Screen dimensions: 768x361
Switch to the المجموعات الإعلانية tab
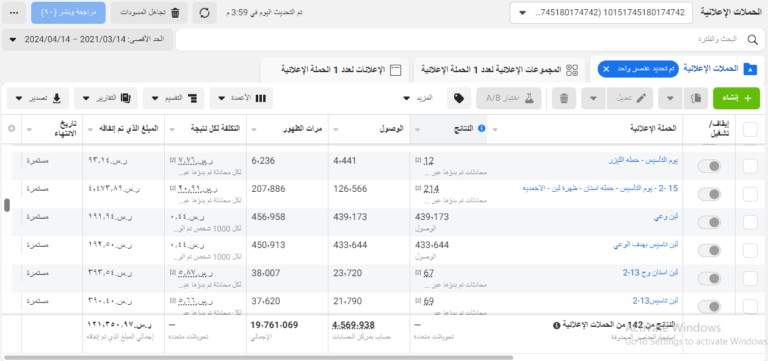pos(500,70)
